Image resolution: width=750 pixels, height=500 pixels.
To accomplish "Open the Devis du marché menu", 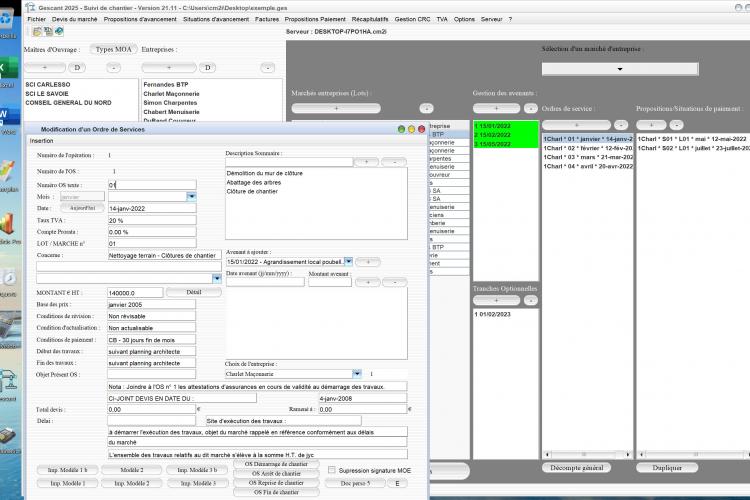I will (x=75, y=19).
